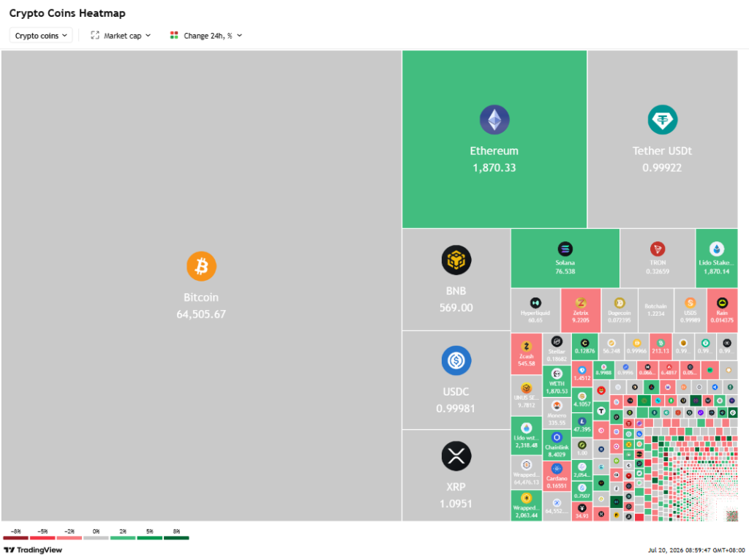
Task: Click the Ethereum diamond icon
Action: 494,120
